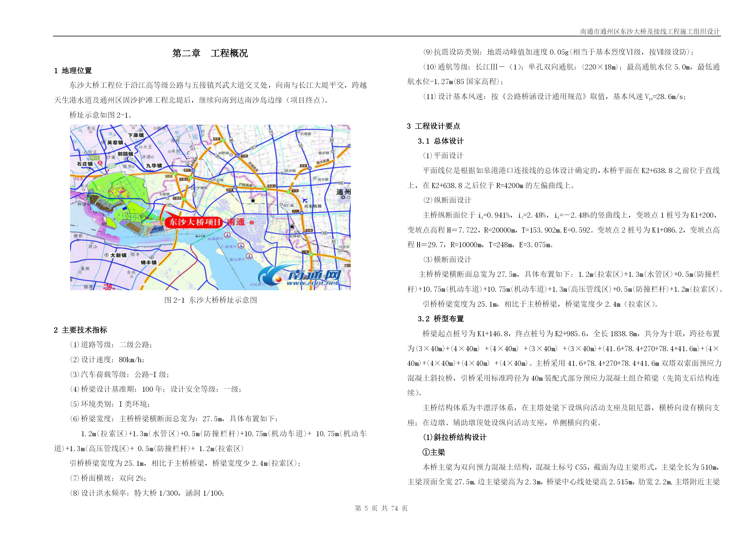Screen dimensions: 756x535
Task: Click the '郭园镇' label on the map
Action: [126, 154]
